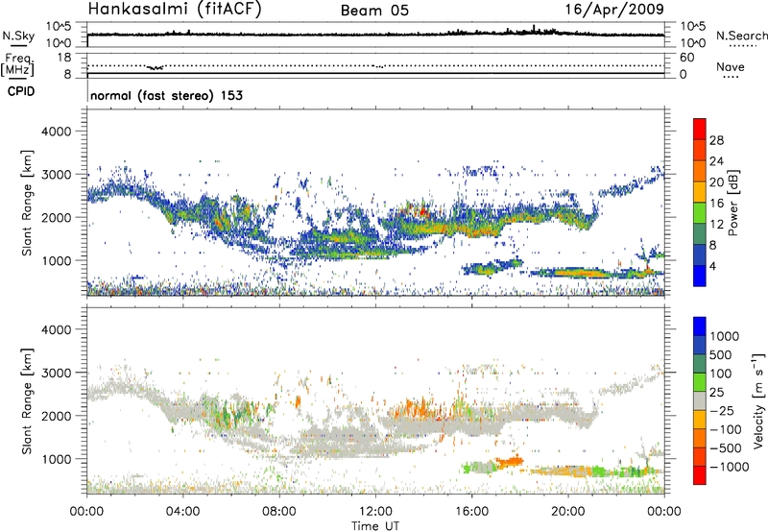Image resolution: width=768 pixels, height=532 pixels.
Task: Click the "−100" Velocity colorbar value
Action: tap(725, 429)
